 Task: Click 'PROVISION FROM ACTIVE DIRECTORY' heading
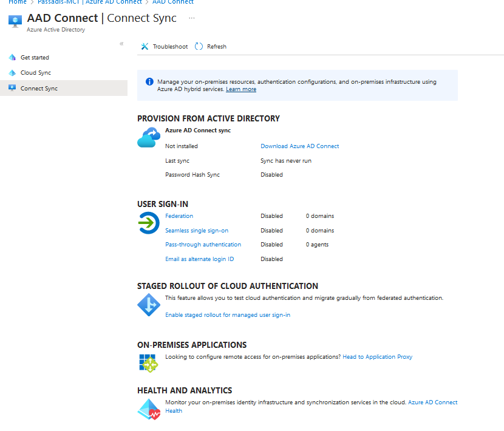(x=209, y=118)
